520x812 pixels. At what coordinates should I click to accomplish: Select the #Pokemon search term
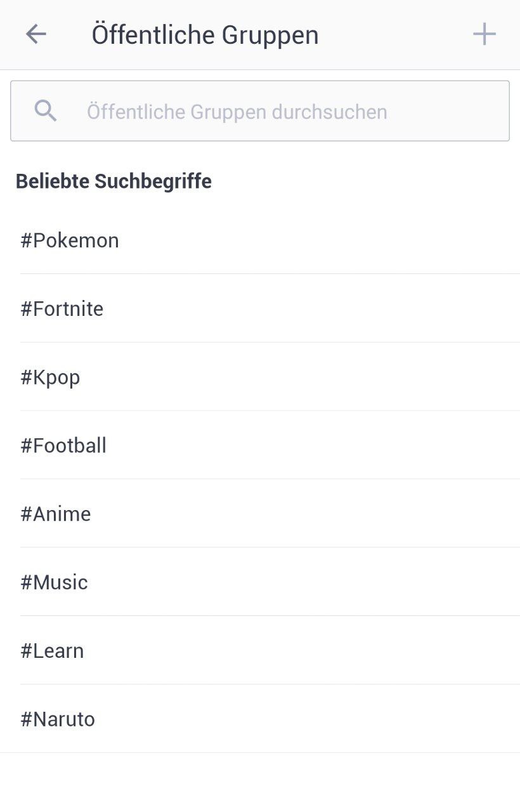[x=260, y=240]
